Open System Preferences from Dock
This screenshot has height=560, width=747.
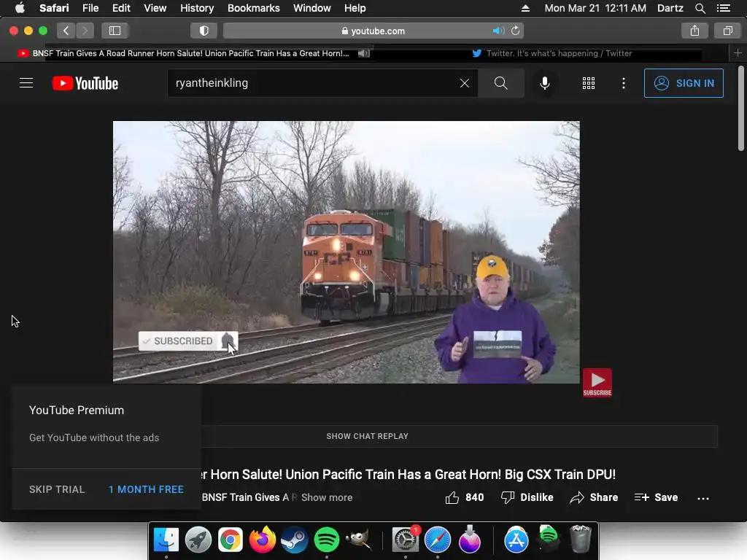(406, 540)
